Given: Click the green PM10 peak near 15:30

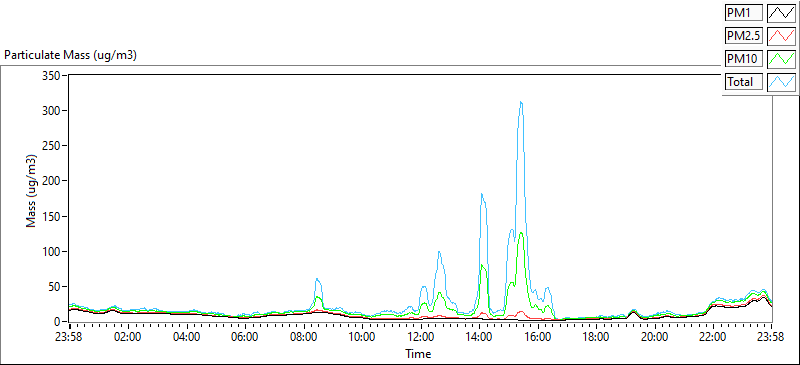Looking at the screenshot, I should (521, 233).
